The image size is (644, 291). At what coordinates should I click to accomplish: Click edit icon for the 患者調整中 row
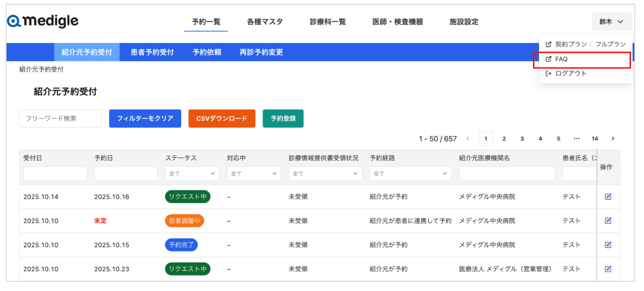[x=608, y=221]
